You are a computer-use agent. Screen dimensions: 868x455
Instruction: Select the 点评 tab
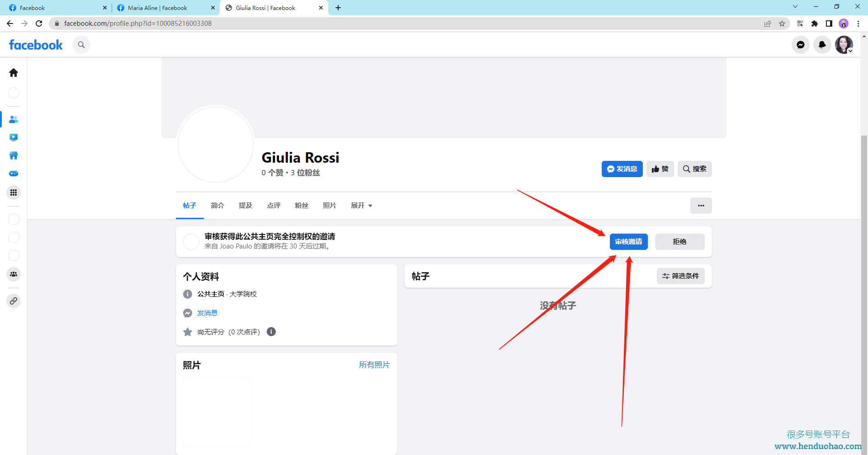(x=274, y=206)
